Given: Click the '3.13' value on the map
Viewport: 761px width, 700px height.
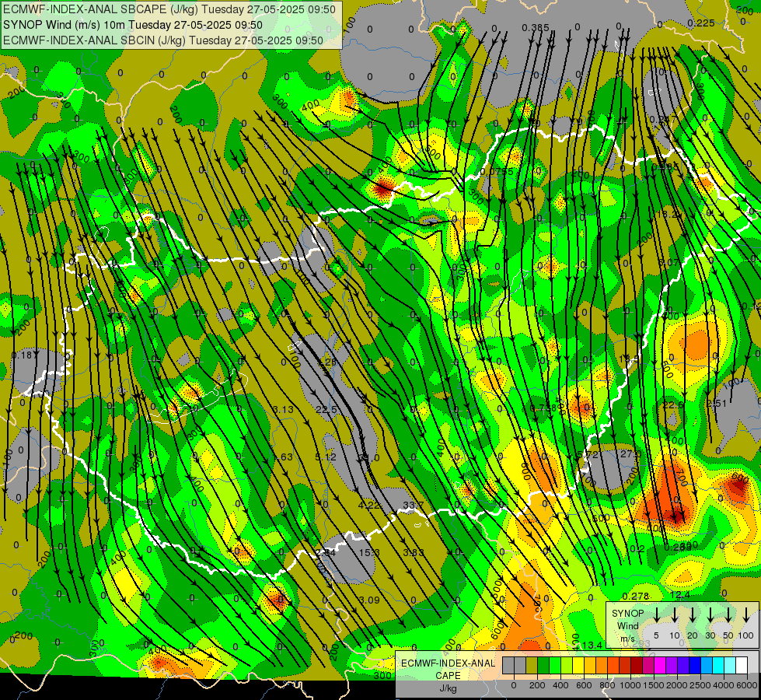Looking at the screenshot, I should pyautogui.click(x=283, y=410).
